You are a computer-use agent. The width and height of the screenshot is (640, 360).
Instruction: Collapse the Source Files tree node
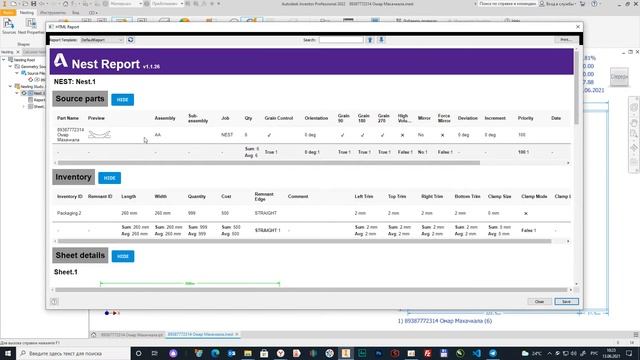click(17, 73)
